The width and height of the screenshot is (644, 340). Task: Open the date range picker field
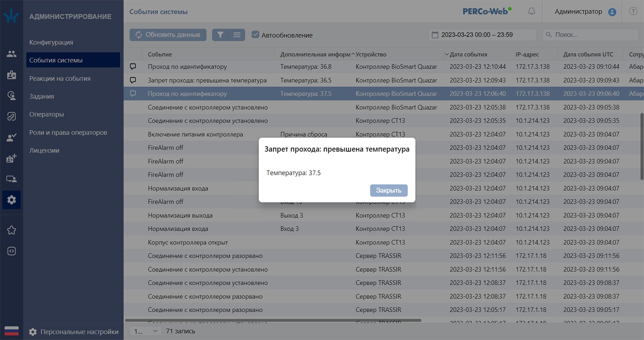pos(482,35)
